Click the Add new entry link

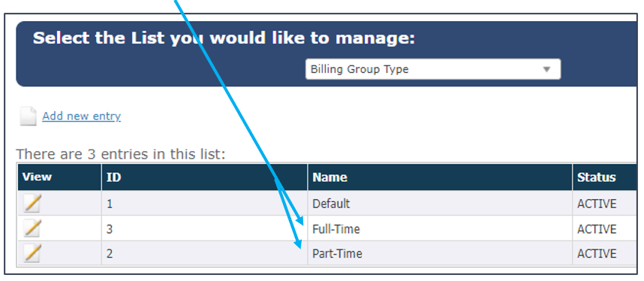coord(81,116)
